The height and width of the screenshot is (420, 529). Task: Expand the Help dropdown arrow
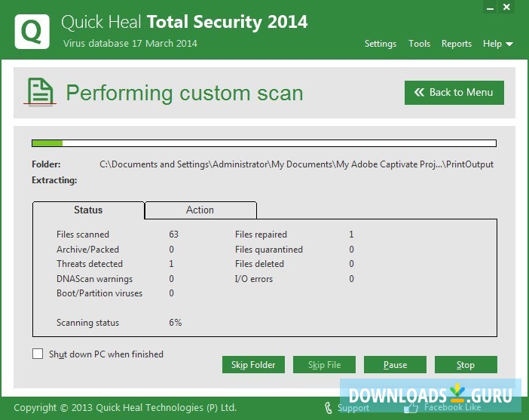click(x=509, y=44)
